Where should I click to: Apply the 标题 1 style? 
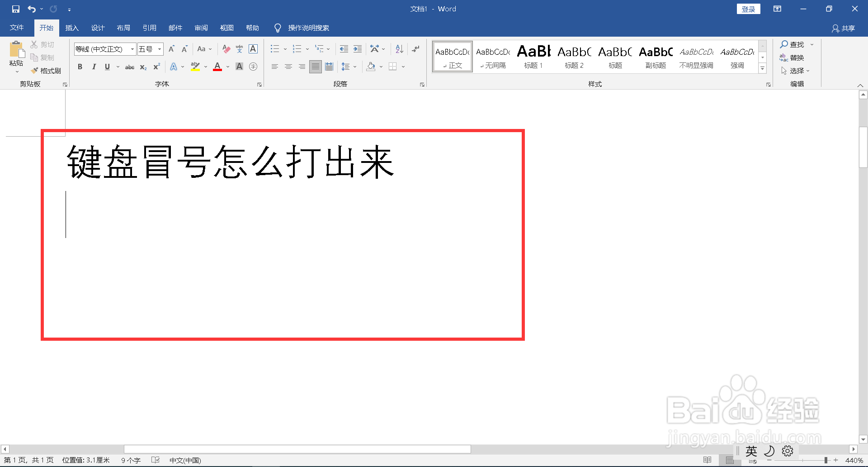533,56
